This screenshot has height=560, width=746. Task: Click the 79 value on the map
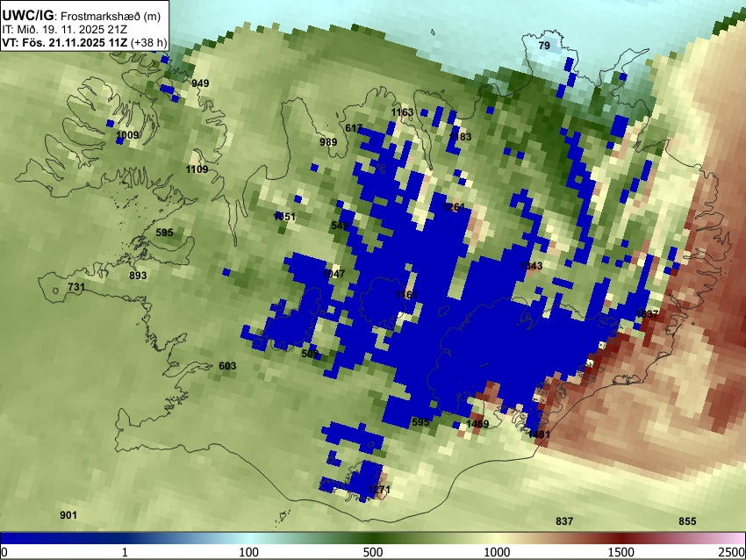pyautogui.click(x=544, y=46)
